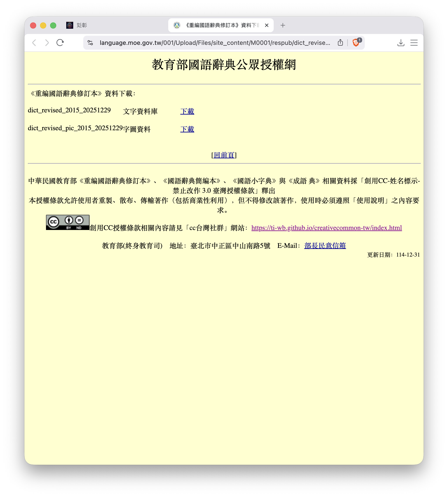
Task: Close the 重編國語辭典修訂本 tab
Action: tap(266, 25)
